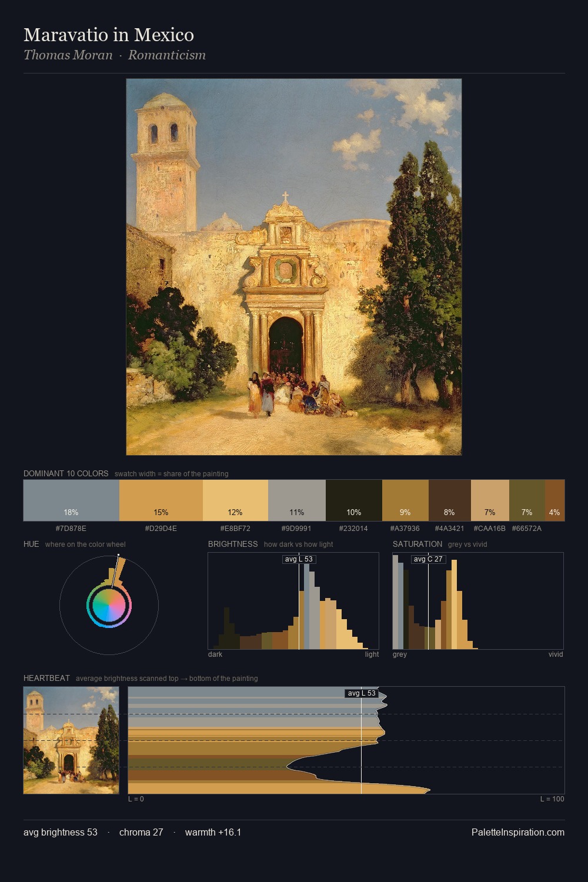Click the 'how dark vs how light' caption
This screenshot has width=588, height=882.
click(x=299, y=544)
